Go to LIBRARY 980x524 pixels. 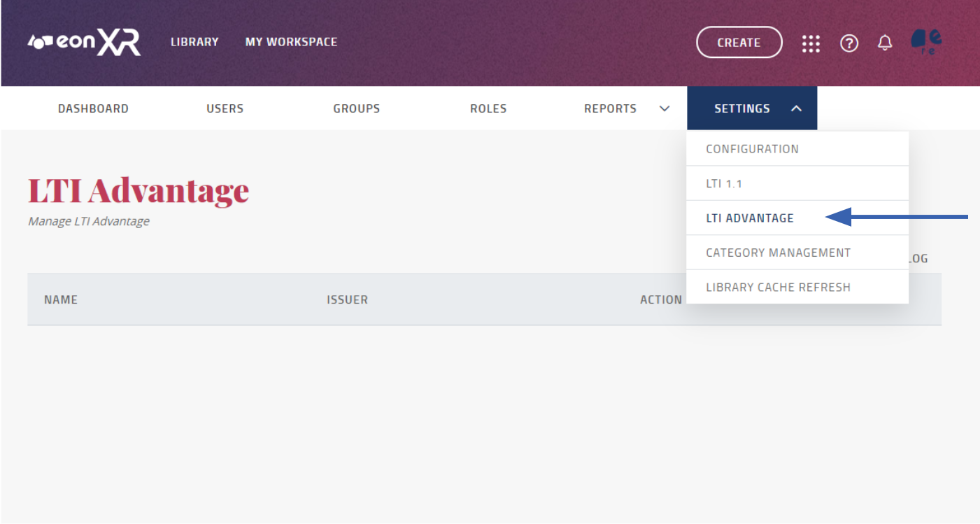[194, 42]
